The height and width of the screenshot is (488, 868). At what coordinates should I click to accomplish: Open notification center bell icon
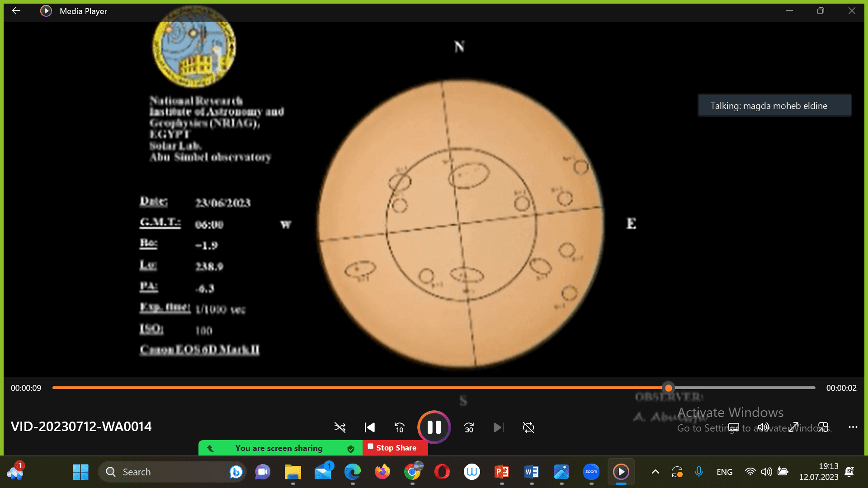[849, 472]
